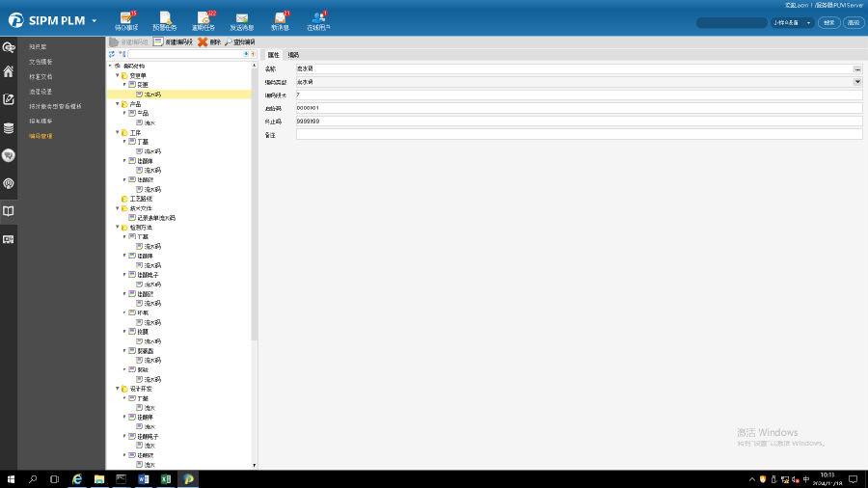The image size is (868, 488).
Task: Open the notification center icon in tray
Action: coord(854,479)
